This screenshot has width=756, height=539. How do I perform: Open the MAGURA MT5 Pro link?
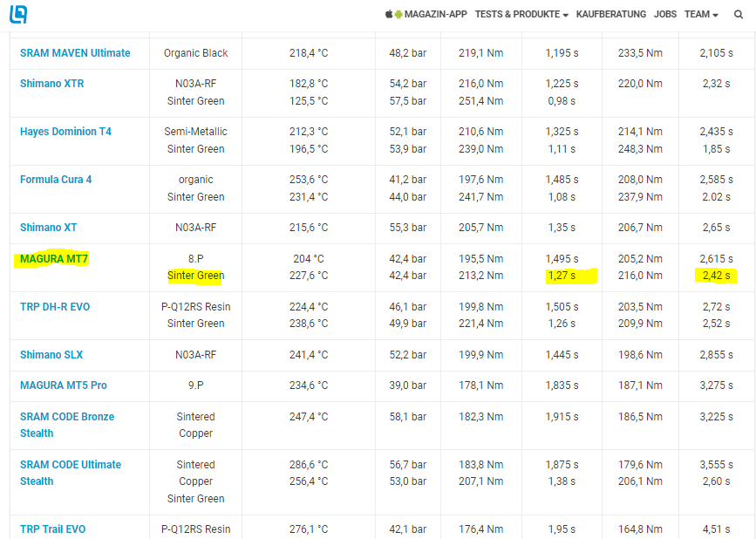pos(63,385)
